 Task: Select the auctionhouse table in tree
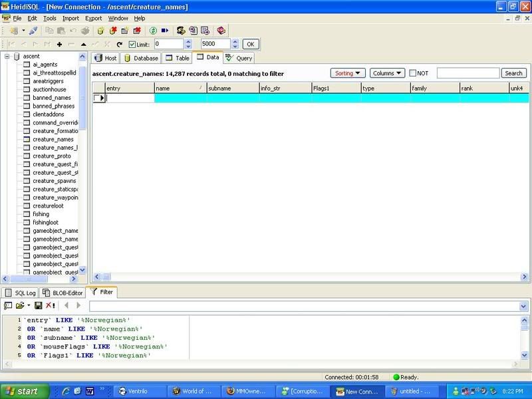click(x=49, y=90)
